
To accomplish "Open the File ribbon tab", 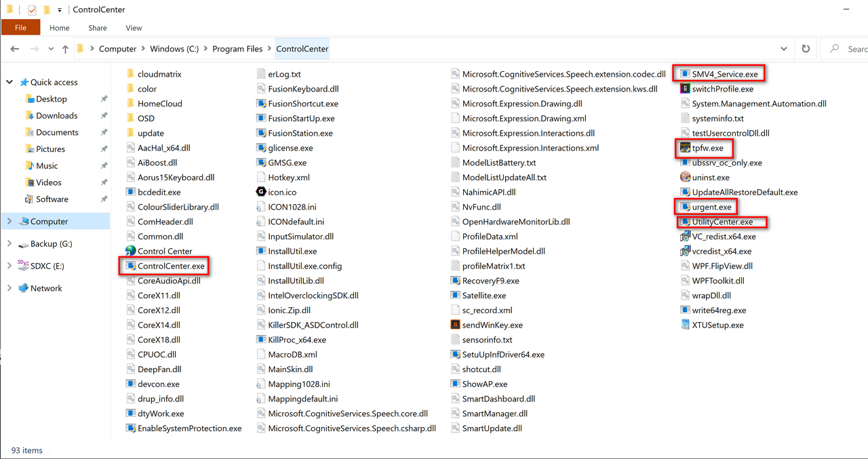I will (20, 28).
